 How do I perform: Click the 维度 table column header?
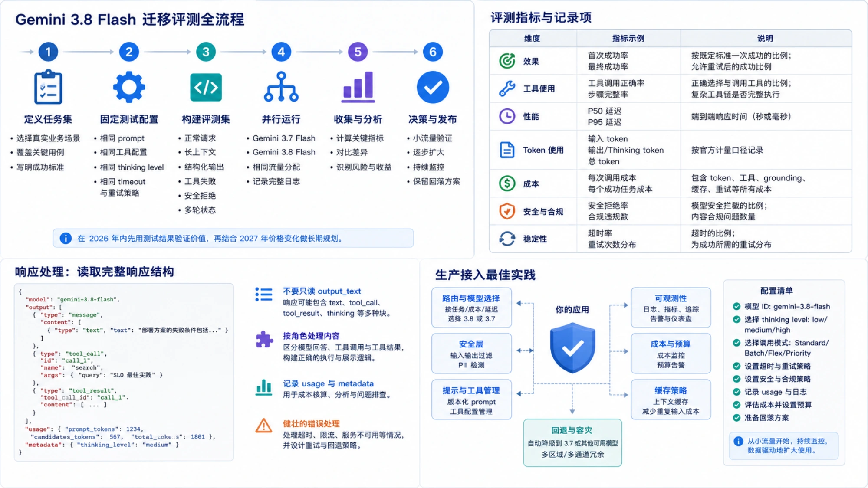[532, 38]
